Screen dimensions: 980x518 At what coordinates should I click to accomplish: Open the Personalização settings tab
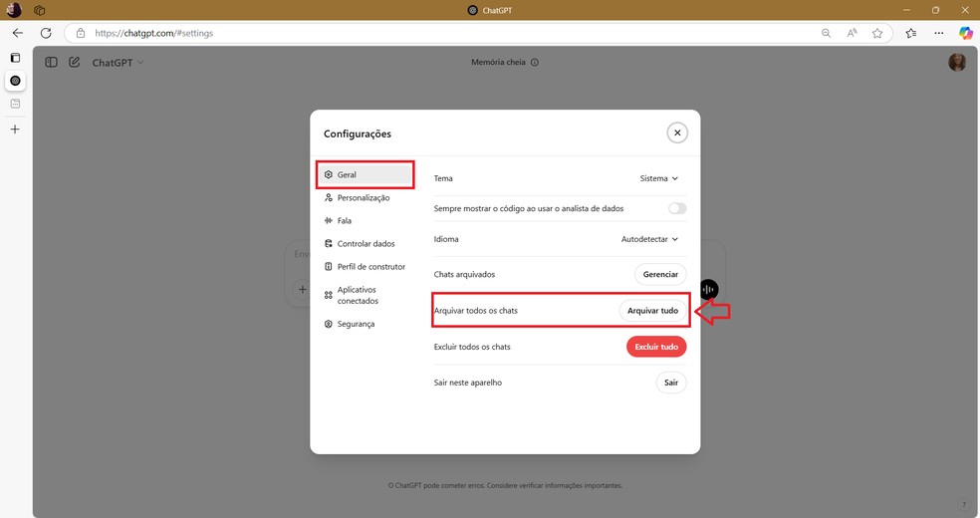pos(365,198)
